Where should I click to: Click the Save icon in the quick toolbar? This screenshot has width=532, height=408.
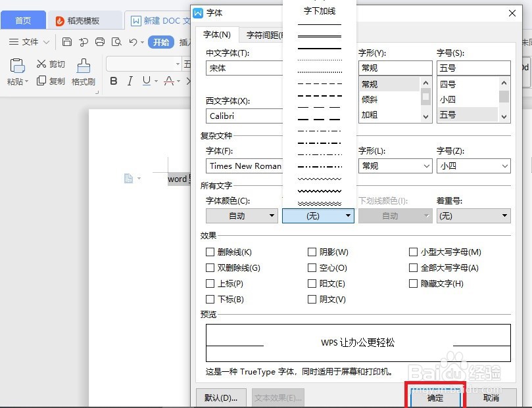coord(67,41)
